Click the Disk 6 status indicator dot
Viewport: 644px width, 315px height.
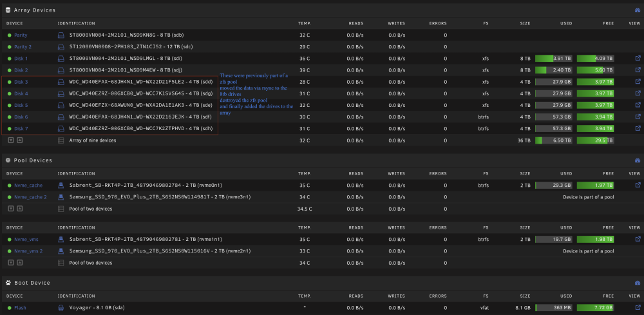click(x=10, y=117)
